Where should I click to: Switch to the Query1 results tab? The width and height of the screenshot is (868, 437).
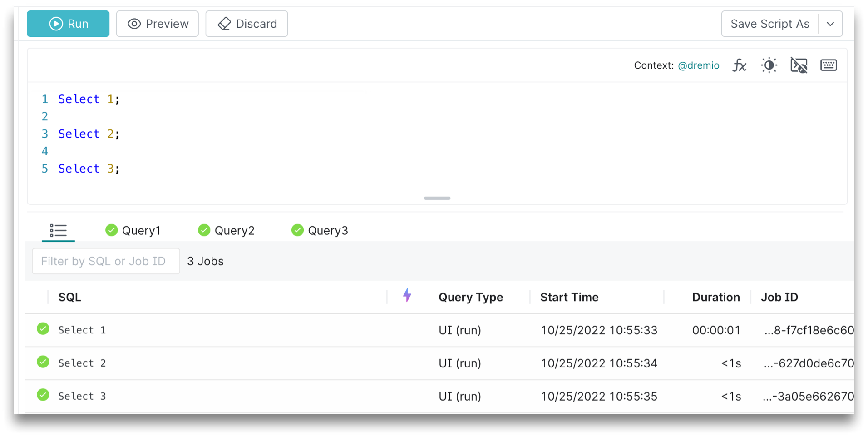pyautogui.click(x=141, y=230)
